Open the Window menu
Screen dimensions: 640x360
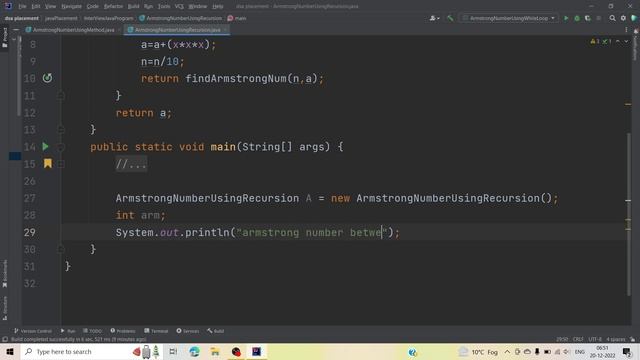click(x=198, y=6)
